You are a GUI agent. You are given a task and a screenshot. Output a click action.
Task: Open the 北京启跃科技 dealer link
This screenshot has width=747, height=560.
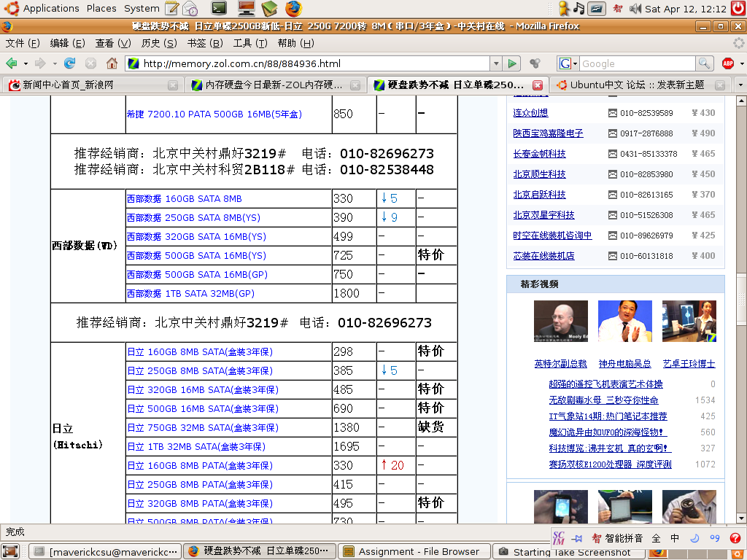[x=539, y=194]
